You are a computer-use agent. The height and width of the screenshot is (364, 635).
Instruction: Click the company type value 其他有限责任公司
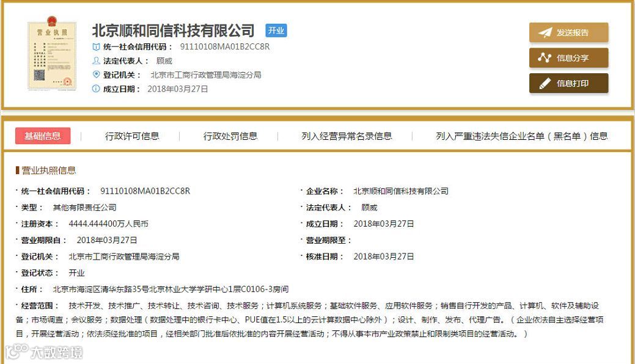(84, 207)
